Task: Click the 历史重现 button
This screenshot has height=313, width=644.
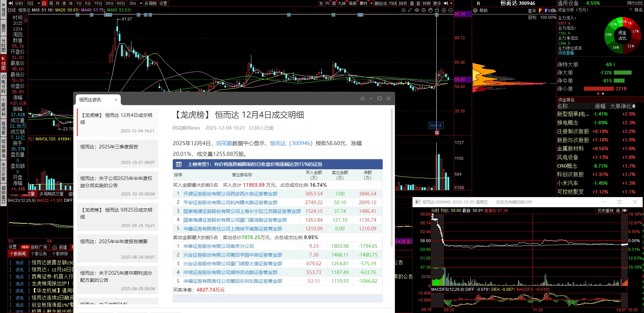Action: [605, 211]
